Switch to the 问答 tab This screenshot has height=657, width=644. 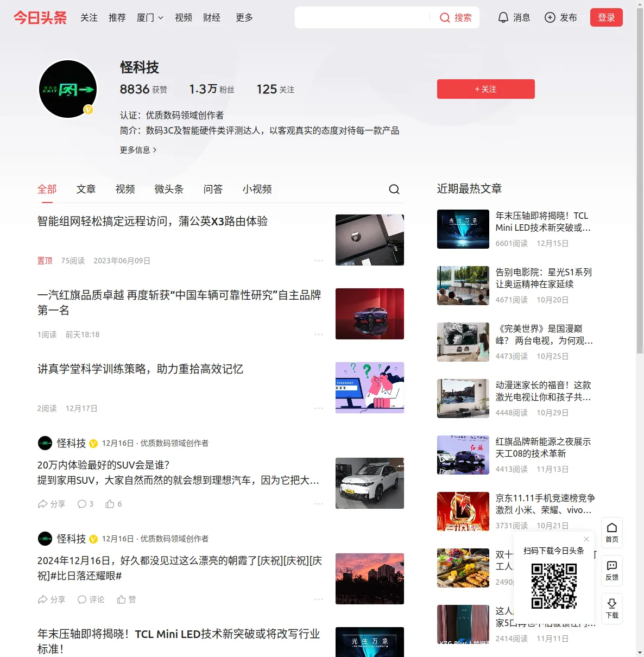pos(213,189)
